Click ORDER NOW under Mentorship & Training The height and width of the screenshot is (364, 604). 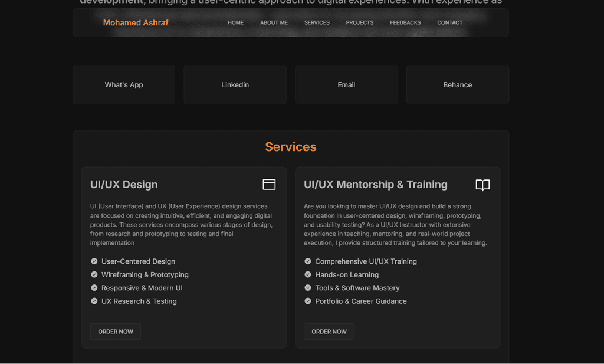[x=329, y=332]
